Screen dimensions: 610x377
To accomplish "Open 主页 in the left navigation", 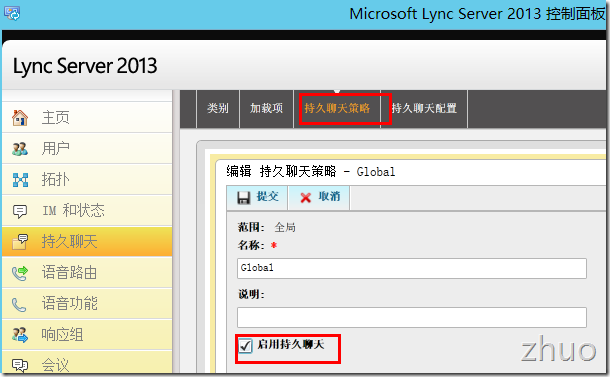I will pos(87,117).
